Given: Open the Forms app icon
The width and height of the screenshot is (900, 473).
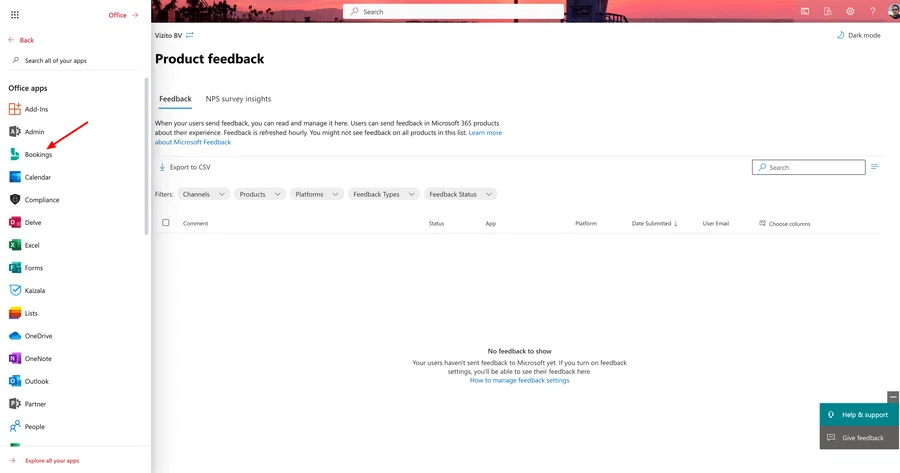Looking at the screenshot, I should click(15, 267).
